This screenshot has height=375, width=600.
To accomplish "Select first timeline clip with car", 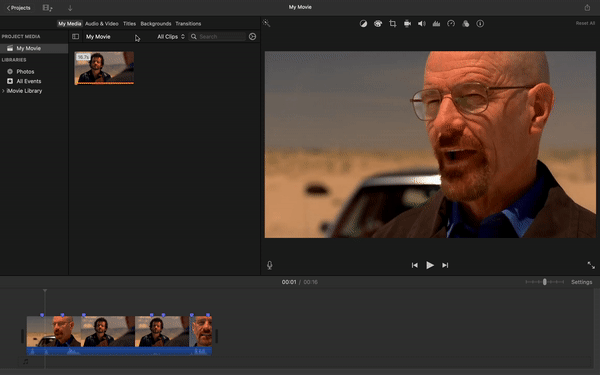I will pyautogui.click(x=54, y=331).
